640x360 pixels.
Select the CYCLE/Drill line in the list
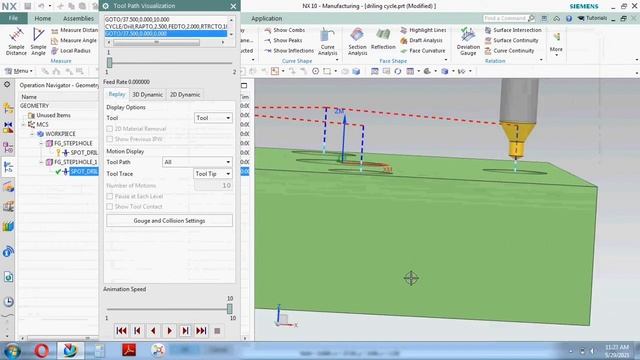click(x=165, y=26)
